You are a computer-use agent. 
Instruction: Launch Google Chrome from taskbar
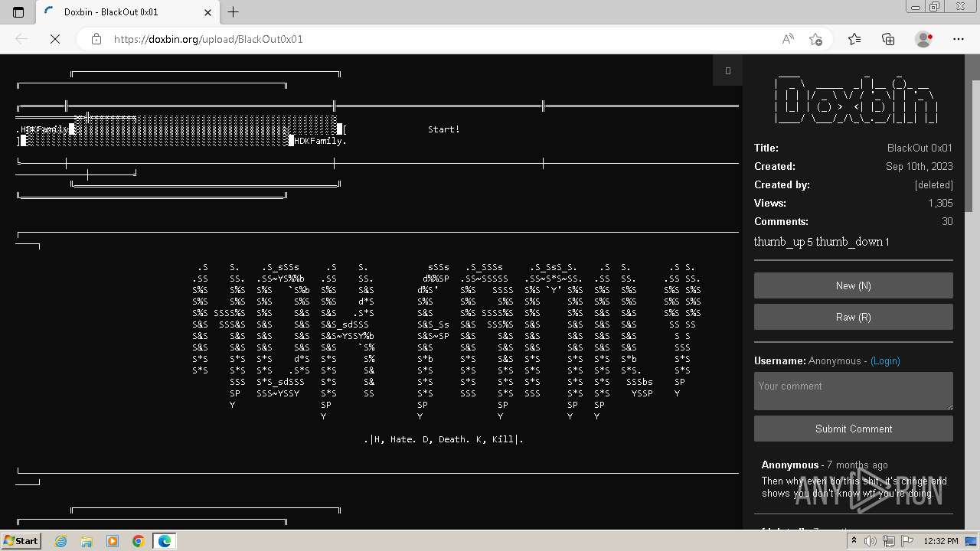click(x=139, y=541)
